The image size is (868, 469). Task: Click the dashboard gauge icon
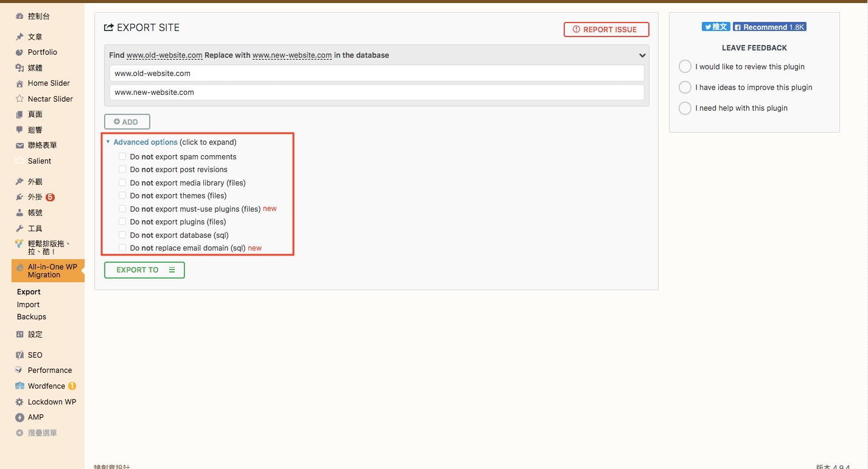coord(19,16)
